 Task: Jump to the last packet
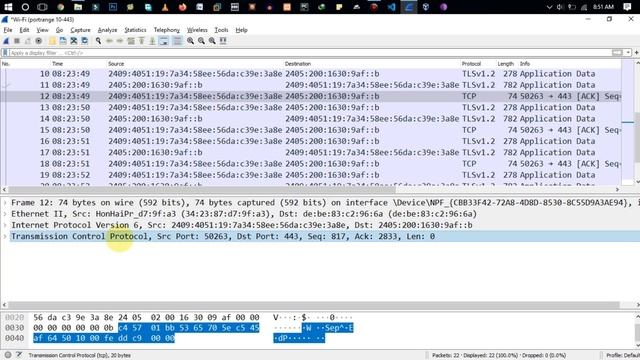coord(152,41)
